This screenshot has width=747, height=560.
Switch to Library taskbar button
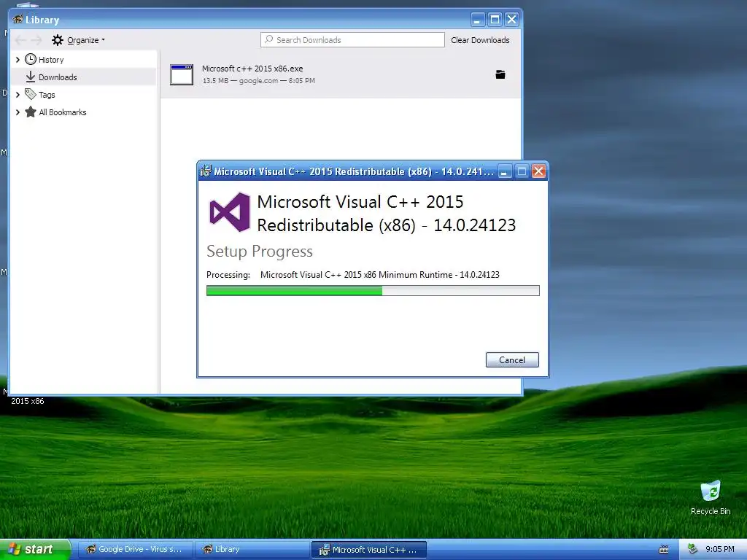(252, 550)
